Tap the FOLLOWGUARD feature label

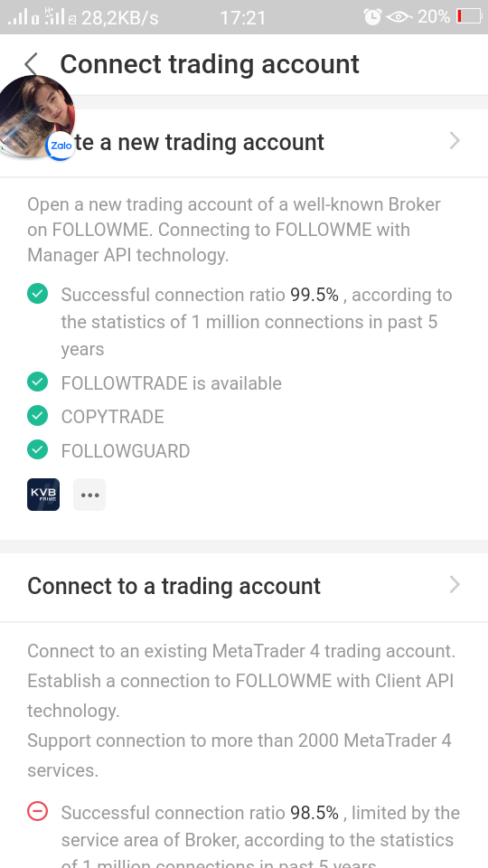point(125,451)
